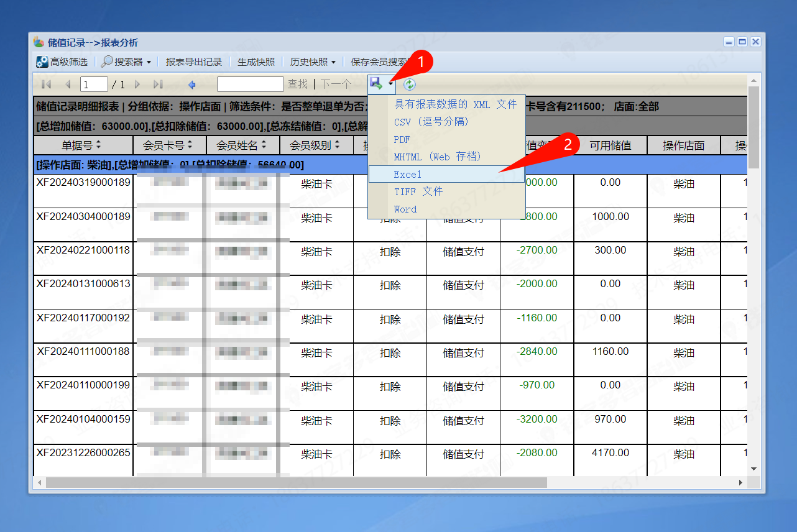This screenshot has width=797, height=532.
Task: Click the 储值记录 window title icon
Action: coord(39,42)
